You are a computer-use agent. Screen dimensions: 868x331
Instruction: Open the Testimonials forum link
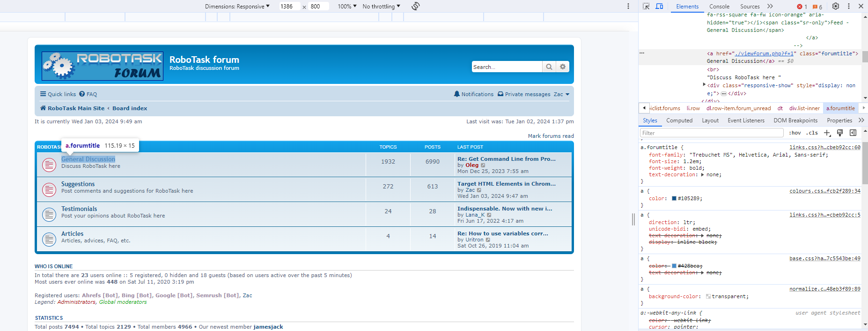coord(79,209)
